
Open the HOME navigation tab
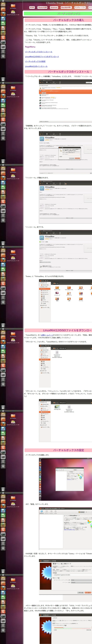tap(32, 8)
